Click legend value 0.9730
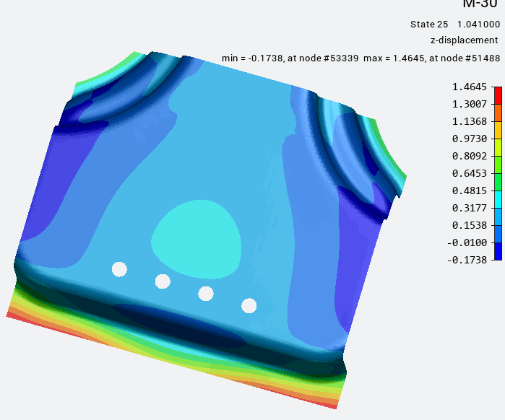This screenshot has width=505, height=420. (x=470, y=139)
